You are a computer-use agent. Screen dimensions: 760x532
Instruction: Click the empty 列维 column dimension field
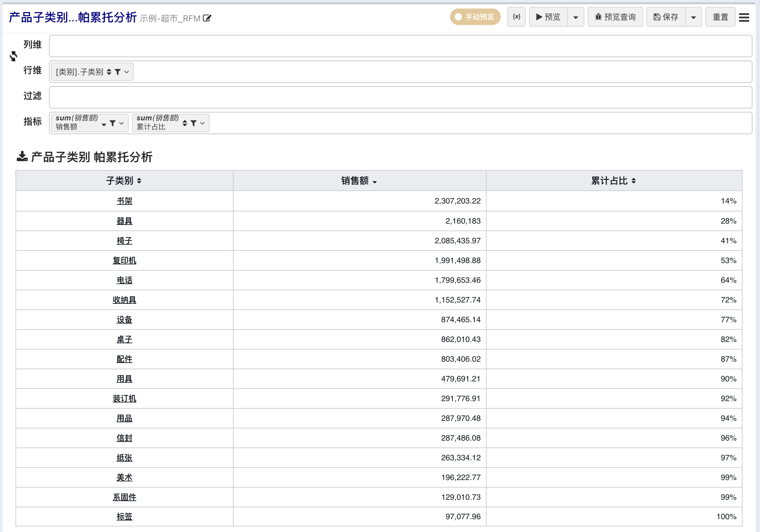pos(400,46)
